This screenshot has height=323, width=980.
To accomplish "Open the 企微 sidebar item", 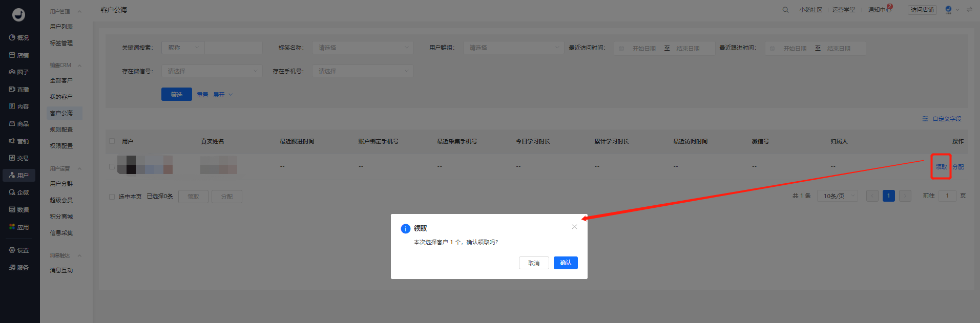I will tap(19, 192).
